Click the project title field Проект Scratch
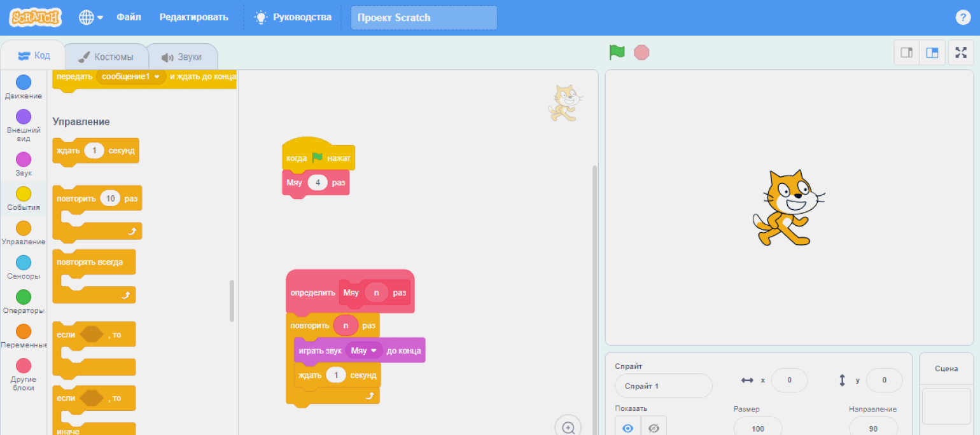980x435 pixels. (424, 18)
